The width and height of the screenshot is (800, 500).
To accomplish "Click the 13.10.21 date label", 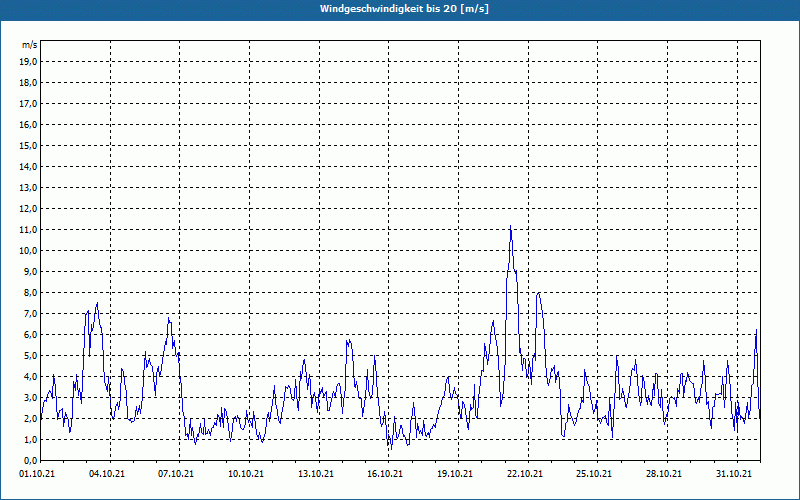I will (x=316, y=474).
